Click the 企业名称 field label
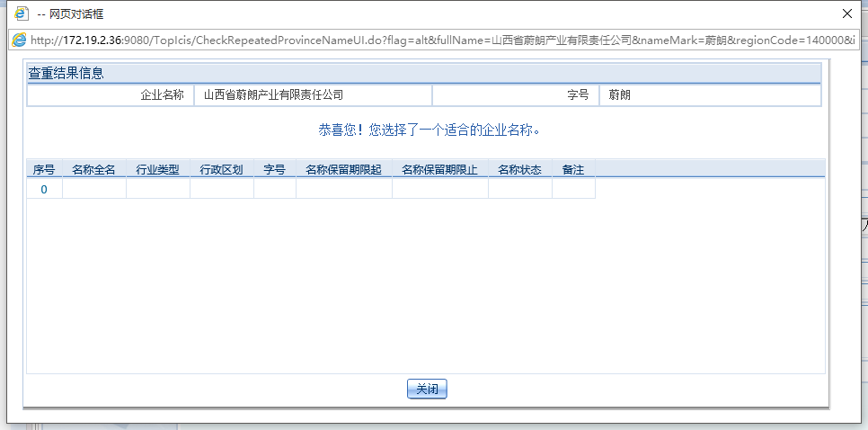 click(162, 95)
